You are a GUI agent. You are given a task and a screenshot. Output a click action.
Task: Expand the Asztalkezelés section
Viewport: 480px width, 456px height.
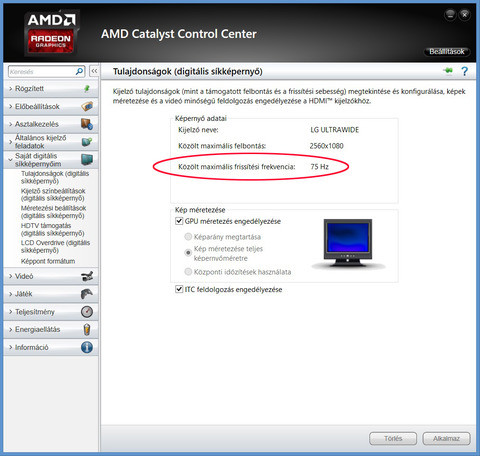(x=51, y=124)
